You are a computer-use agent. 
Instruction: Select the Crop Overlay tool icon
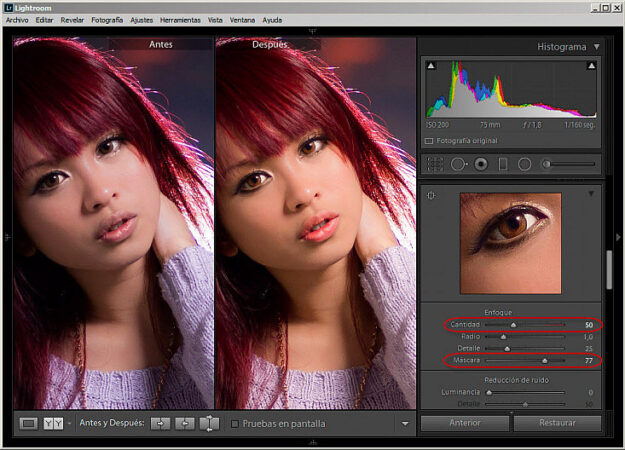pyautogui.click(x=435, y=163)
